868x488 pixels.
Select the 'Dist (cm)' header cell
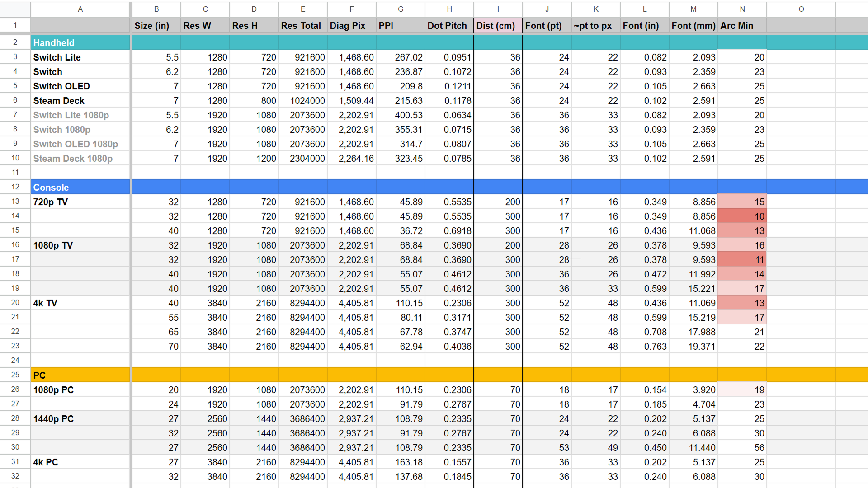[498, 25]
